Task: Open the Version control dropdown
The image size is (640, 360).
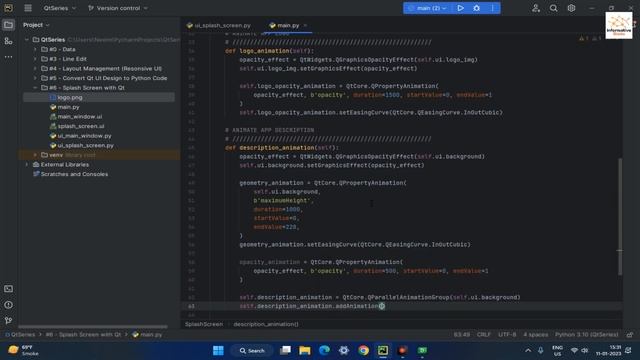Action: click(x=118, y=8)
